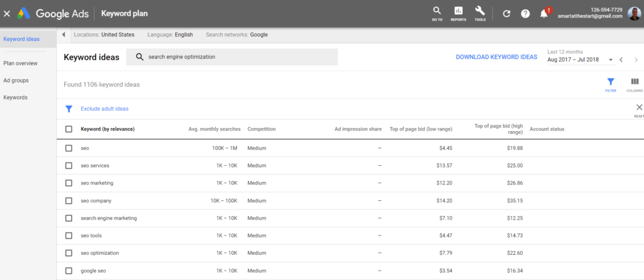Open the date range dropdown arrow
This screenshot has height=280, width=644.
coord(611,60)
